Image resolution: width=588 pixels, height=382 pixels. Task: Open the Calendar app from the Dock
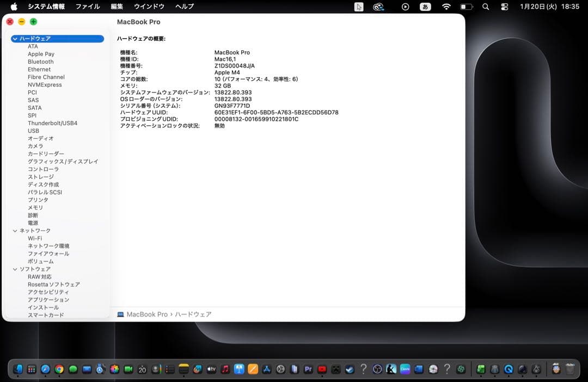click(142, 369)
